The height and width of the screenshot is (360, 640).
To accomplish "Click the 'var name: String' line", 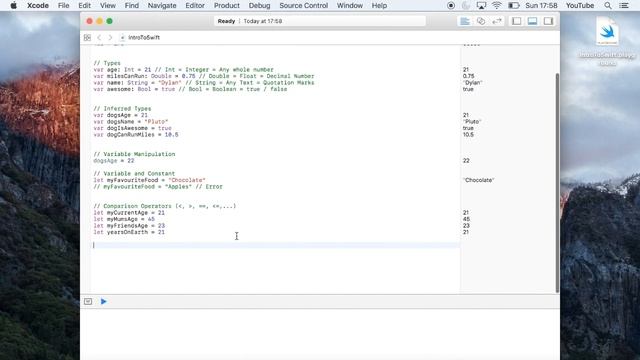I will pyautogui.click(x=204, y=83).
